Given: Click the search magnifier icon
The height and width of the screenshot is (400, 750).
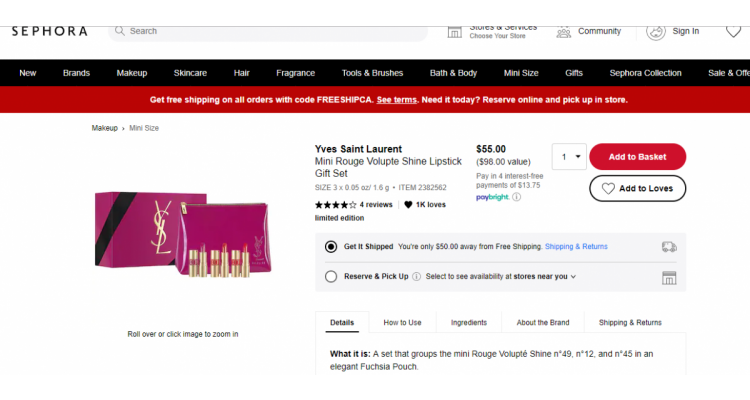Looking at the screenshot, I should (120, 31).
